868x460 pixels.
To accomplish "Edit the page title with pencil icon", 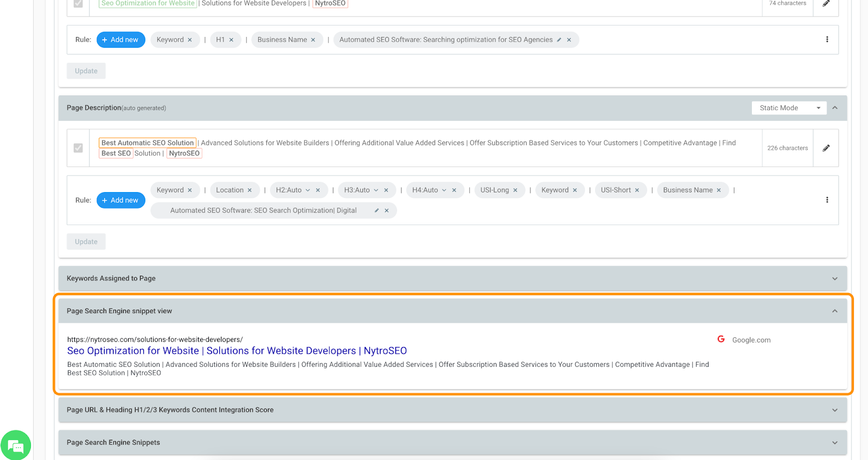I will (x=826, y=3).
